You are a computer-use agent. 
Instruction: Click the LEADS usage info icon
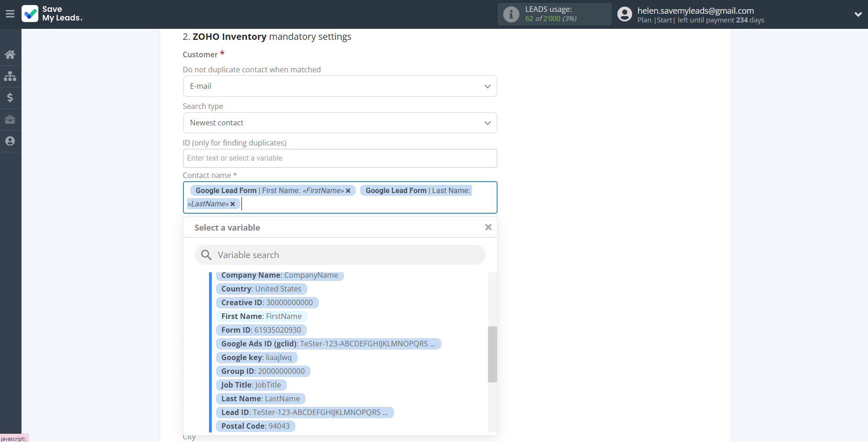(511, 14)
